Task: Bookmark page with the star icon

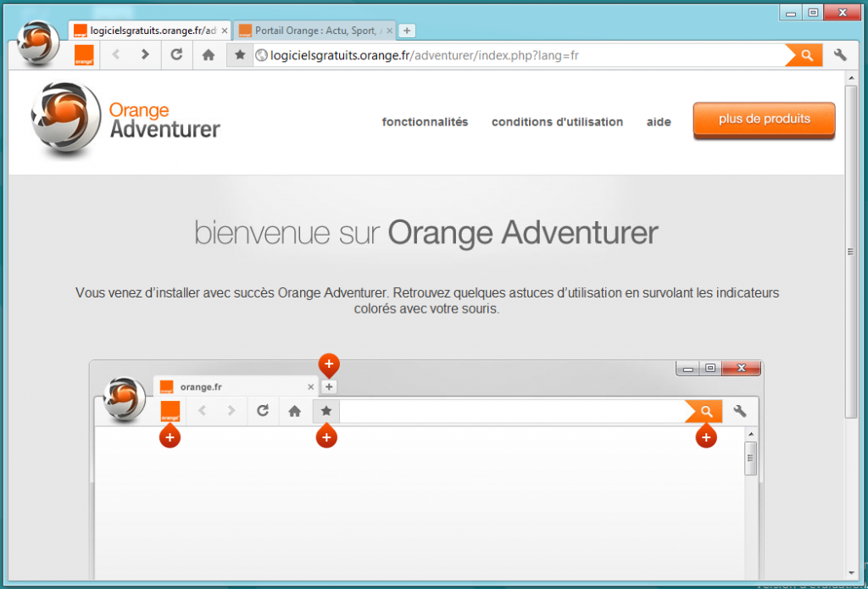Action: tap(240, 55)
